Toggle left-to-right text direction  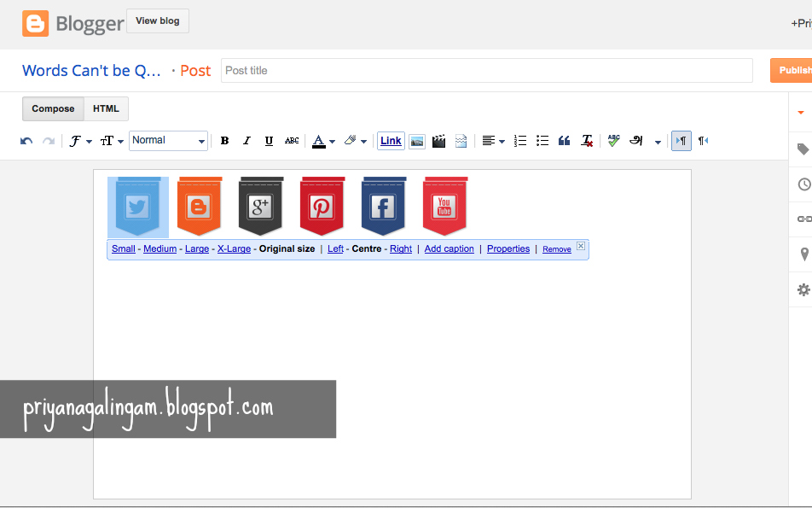[x=681, y=141]
